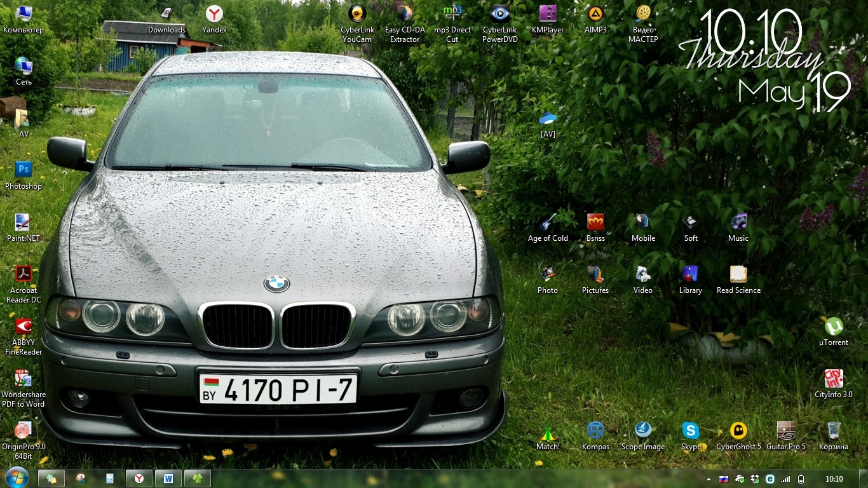Launch Photoshop from the desktop
Screen dimensions: 868x488
(24, 175)
